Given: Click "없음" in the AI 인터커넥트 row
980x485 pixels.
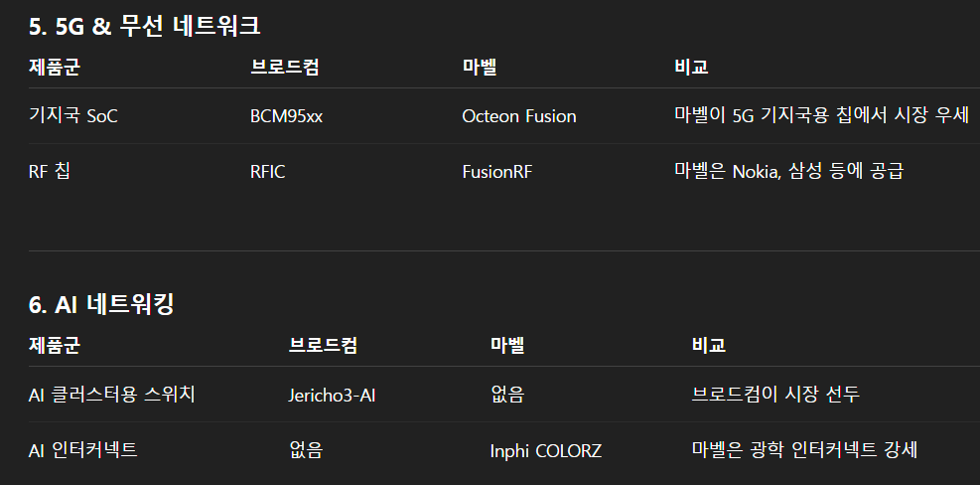Looking at the screenshot, I should 305,451.
